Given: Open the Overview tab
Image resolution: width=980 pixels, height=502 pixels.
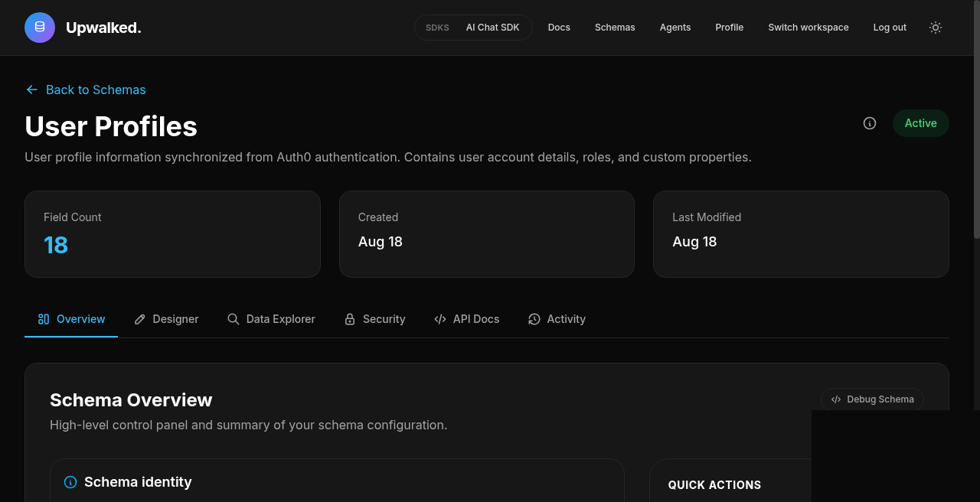Looking at the screenshot, I should pyautogui.click(x=71, y=319).
